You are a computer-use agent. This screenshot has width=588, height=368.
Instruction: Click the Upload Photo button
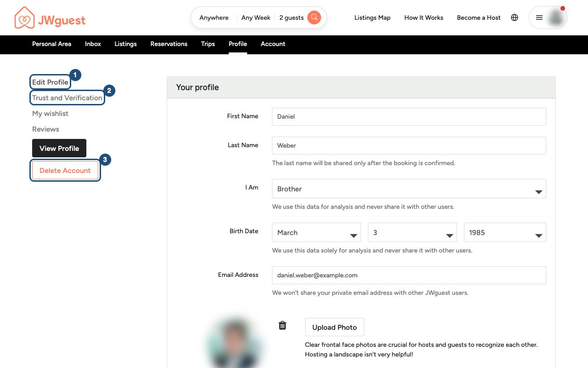point(334,327)
